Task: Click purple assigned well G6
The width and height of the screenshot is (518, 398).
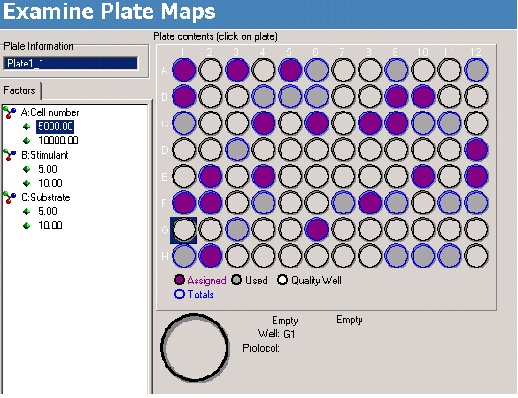Action: coord(317,230)
